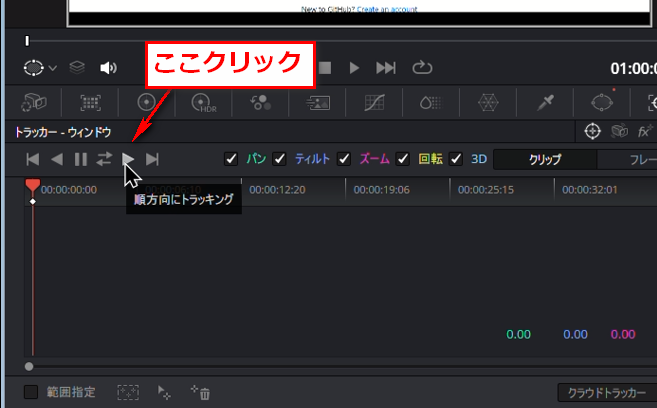Open the HDR color wheels palette

[x=203, y=102]
